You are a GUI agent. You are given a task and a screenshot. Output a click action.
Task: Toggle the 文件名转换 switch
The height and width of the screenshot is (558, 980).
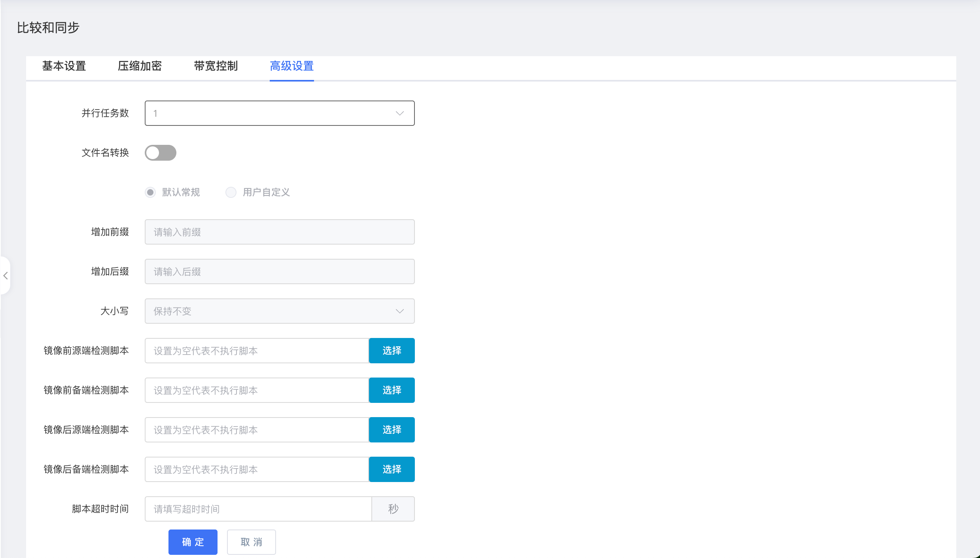tap(161, 153)
